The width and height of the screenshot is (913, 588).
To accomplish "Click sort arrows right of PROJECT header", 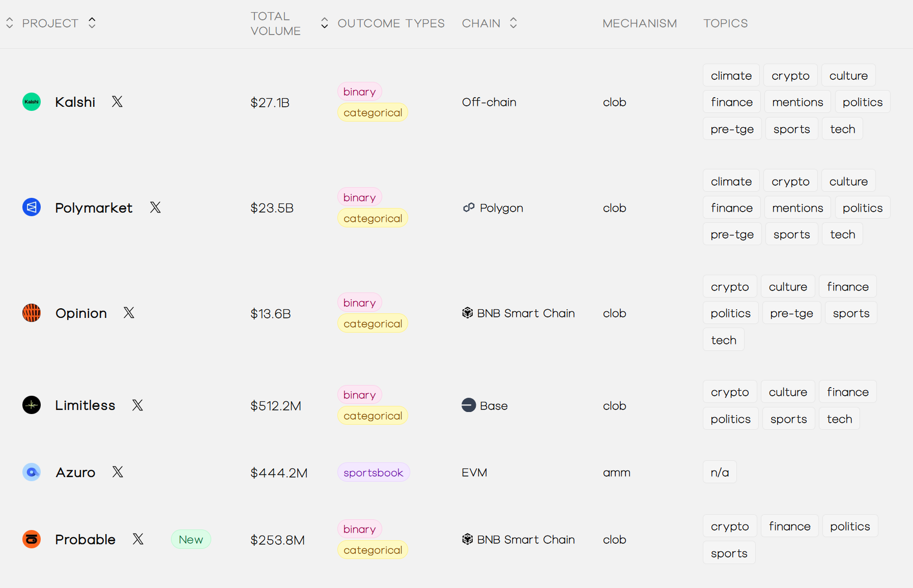I will (92, 23).
